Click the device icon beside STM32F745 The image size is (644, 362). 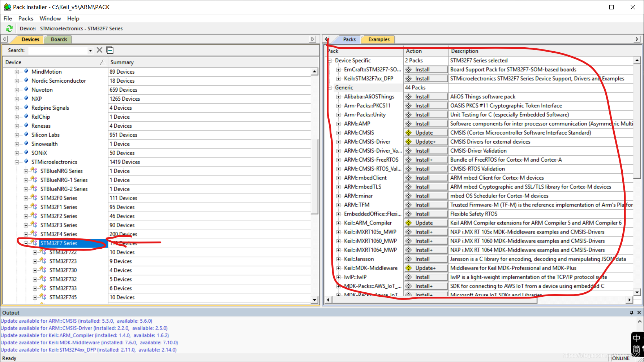(x=43, y=297)
